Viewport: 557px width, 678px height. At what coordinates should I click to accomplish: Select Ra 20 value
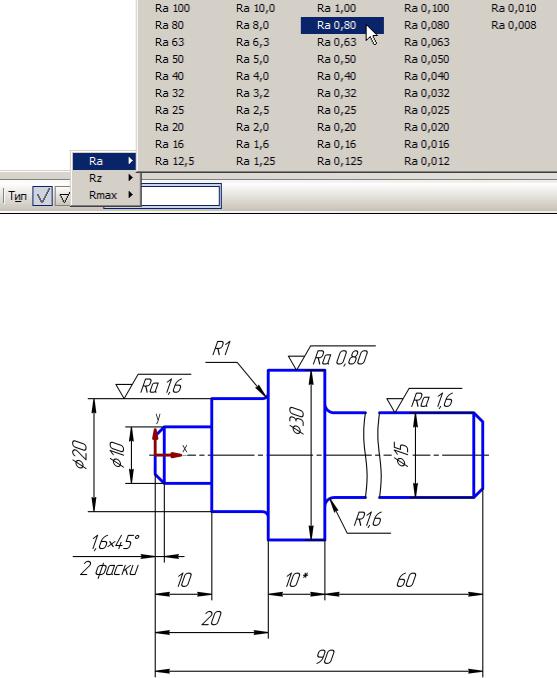tap(169, 127)
